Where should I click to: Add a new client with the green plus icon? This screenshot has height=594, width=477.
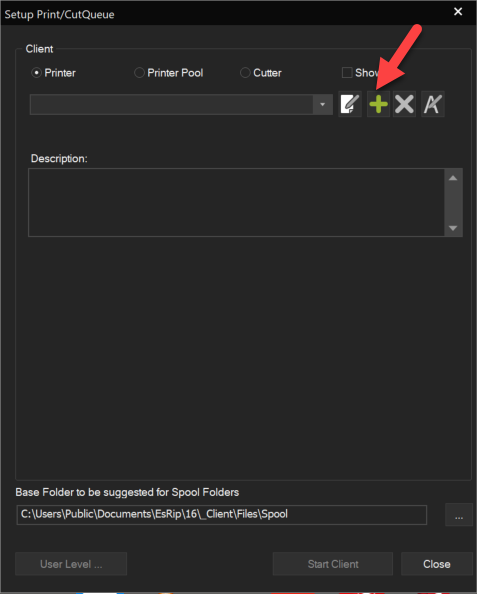point(378,104)
